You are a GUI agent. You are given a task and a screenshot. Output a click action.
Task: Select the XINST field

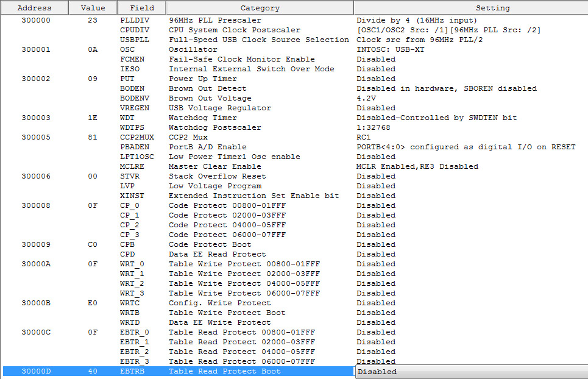click(x=132, y=196)
